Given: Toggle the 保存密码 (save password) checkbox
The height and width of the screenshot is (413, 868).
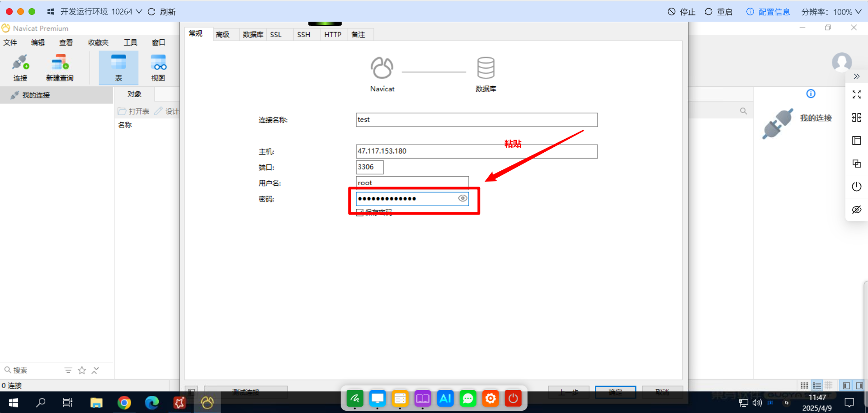Looking at the screenshot, I should point(359,212).
